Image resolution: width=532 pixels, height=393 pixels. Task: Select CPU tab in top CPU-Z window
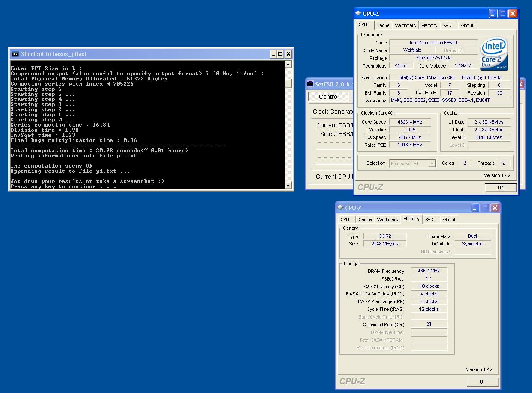(x=363, y=24)
